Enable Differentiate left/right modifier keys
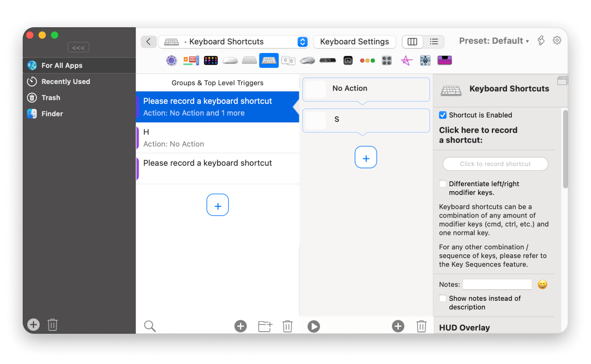The width and height of the screenshot is (591, 364). coord(442,184)
